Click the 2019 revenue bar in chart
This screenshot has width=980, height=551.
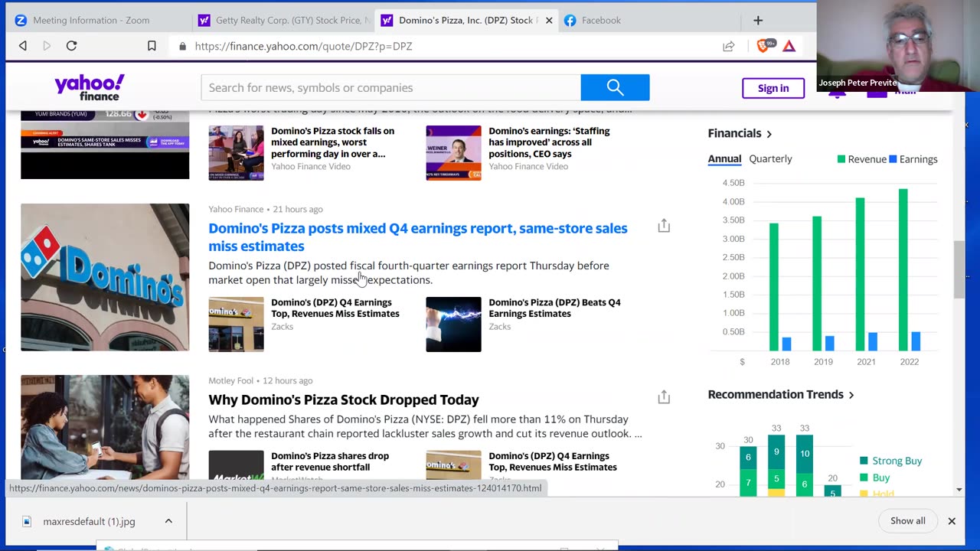pyautogui.click(x=817, y=283)
